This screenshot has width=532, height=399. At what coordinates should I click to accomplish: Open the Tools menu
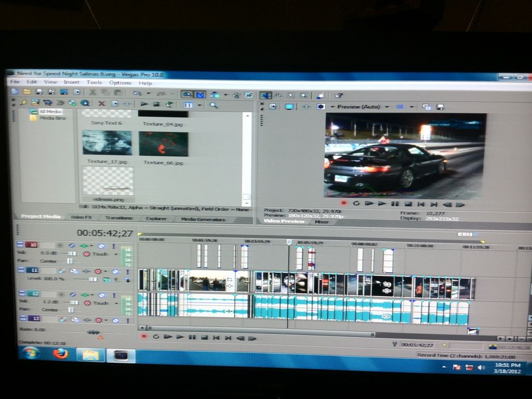94,83
